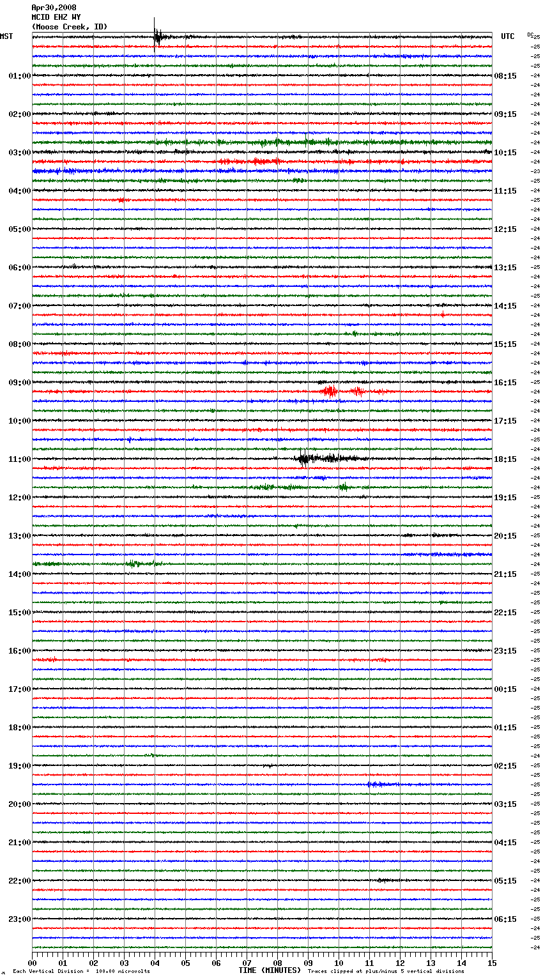
Task: Click the 04:00 MST time label
Action: [x=20, y=191]
